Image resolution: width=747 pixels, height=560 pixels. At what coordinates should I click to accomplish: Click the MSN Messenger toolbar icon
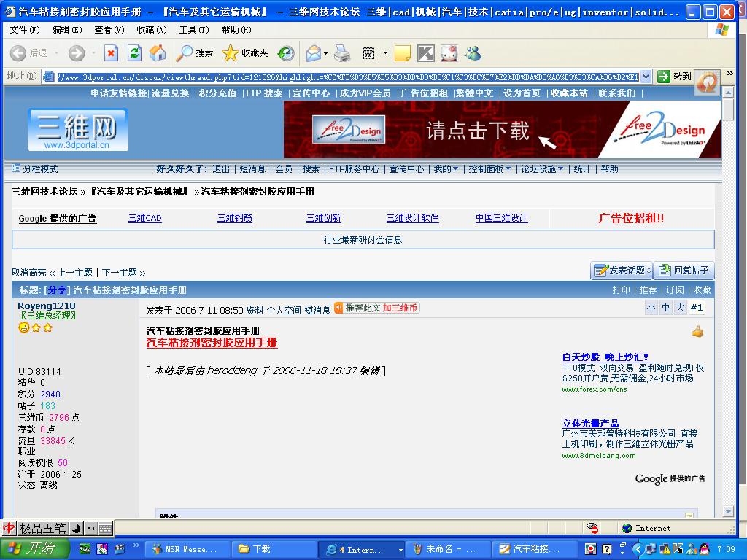pos(473,52)
